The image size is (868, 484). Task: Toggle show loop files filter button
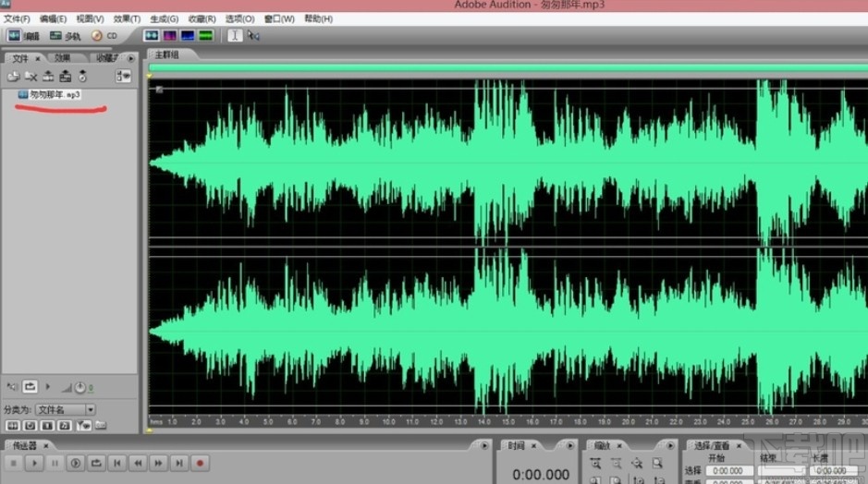[30, 426]
